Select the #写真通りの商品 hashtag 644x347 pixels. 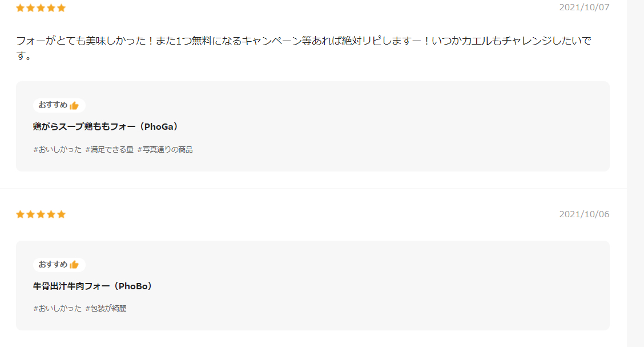click(x=164, y=150)
